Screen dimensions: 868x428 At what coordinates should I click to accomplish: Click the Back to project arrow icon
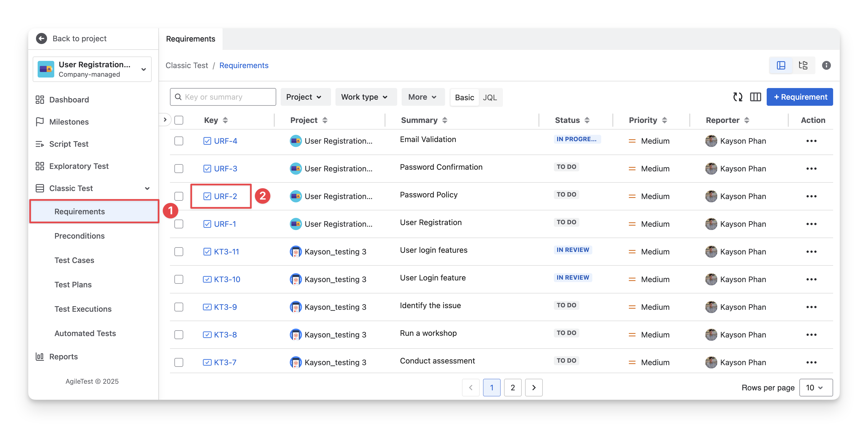click(x=42, y=38)
